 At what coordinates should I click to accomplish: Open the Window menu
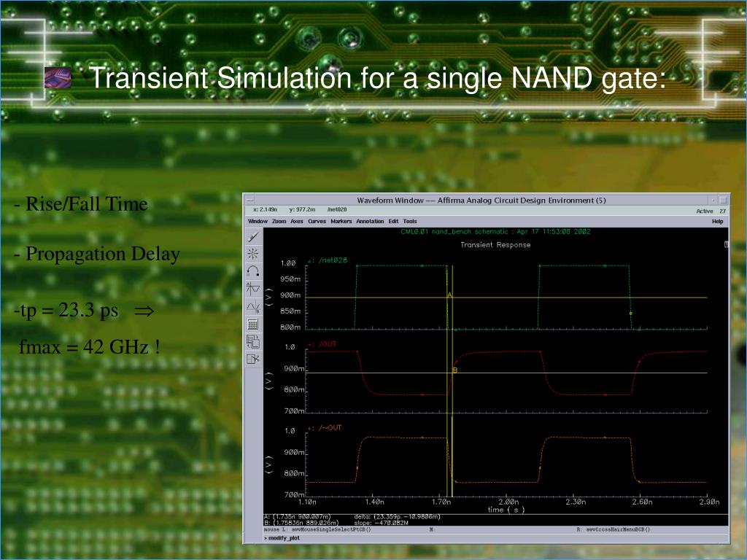[258, 222]
